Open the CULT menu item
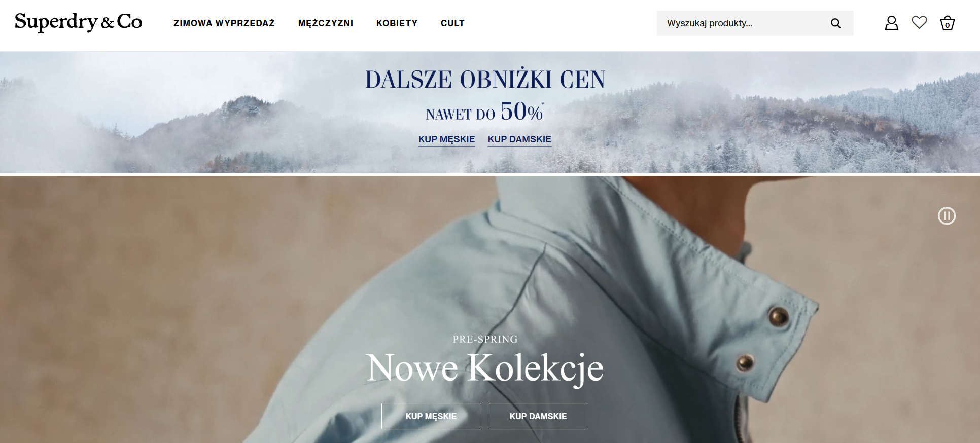The height and width of the screenshot is (443, 980). click(x=452, y=23)
